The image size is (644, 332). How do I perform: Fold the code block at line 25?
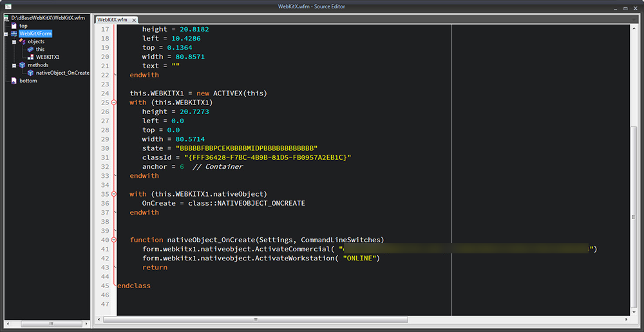[114, 103]
